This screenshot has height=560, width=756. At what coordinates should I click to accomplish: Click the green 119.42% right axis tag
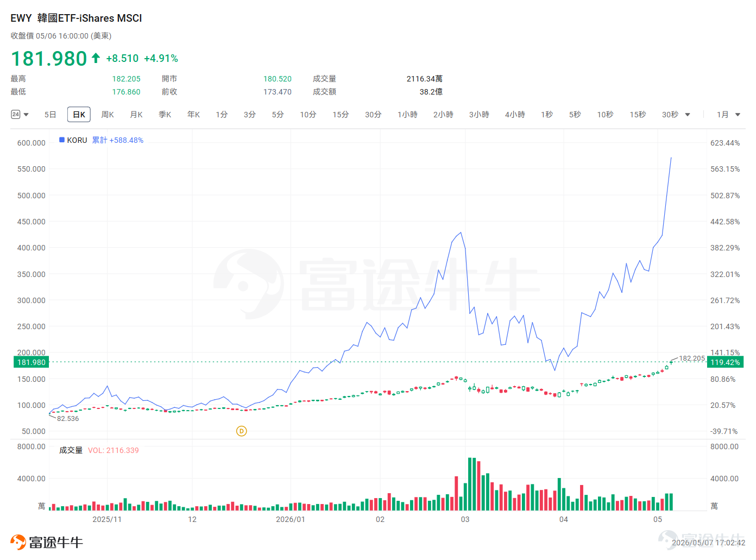(x=725, y=362)
